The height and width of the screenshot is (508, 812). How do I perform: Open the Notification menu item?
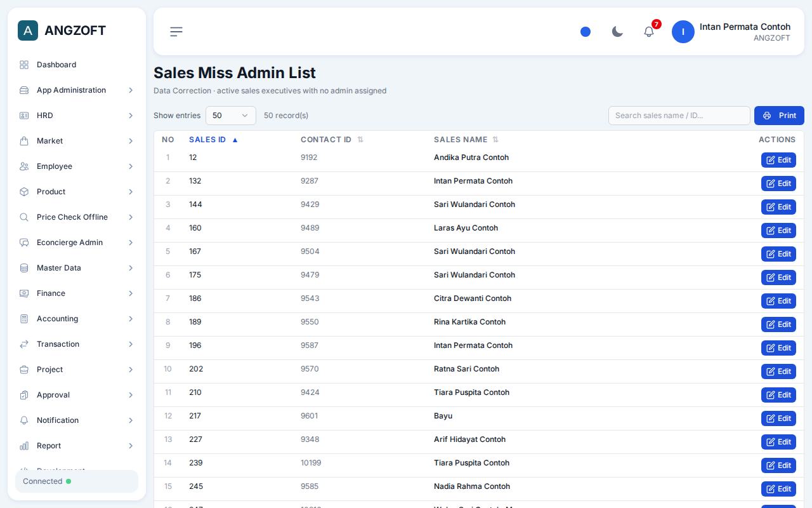pyautogui.click(x=77, y=420)
